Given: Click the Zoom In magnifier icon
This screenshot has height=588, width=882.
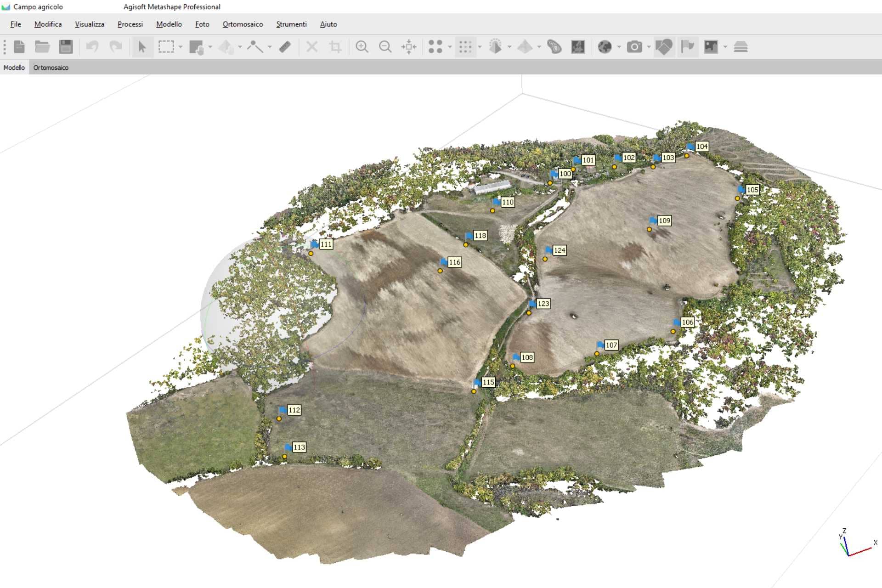Looking at the screenshot, I should tap(362, 47).
